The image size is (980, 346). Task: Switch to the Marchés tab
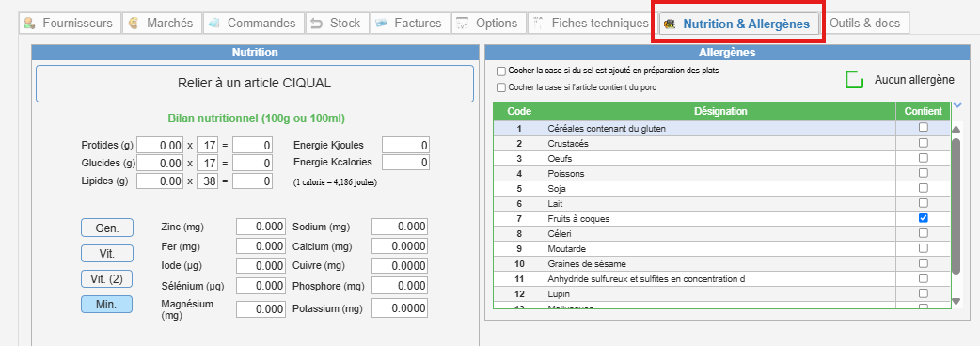pos(162,24)
